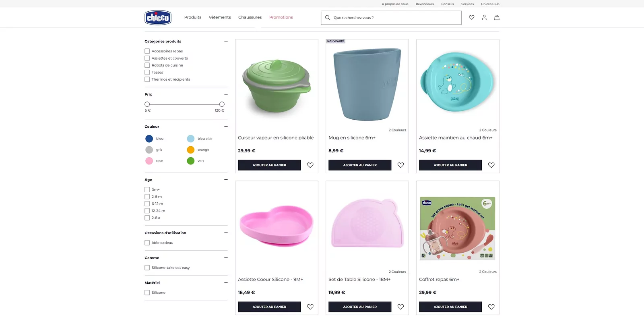
Task: Favorite the Assiette maintien au chaud 6m+
Action: (491, 165)
